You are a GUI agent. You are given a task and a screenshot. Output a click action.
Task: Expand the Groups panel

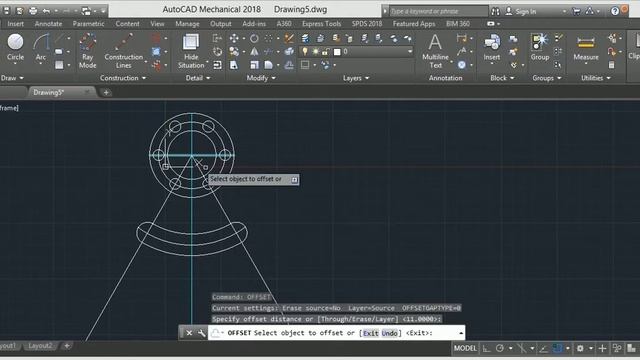click(547, 78)
